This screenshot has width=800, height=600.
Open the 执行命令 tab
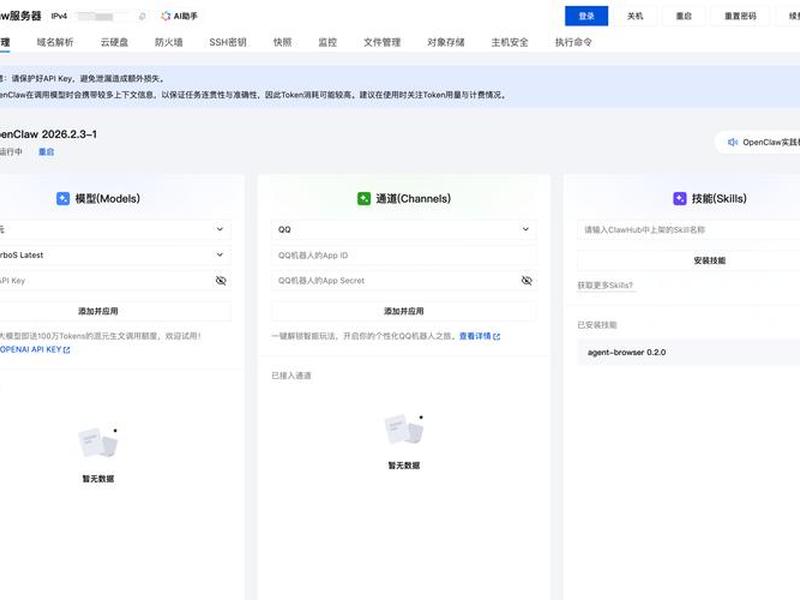tap(573, 42)
